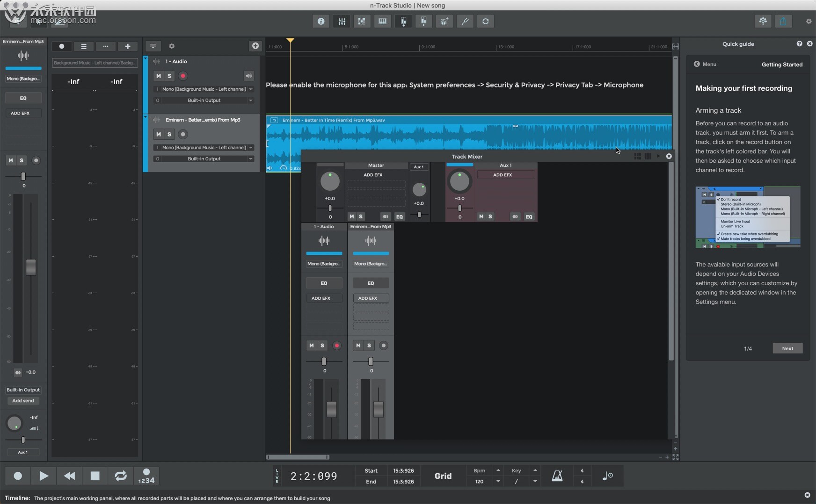Open Eminem track Built-in Output dropdown

coord(204,158)
